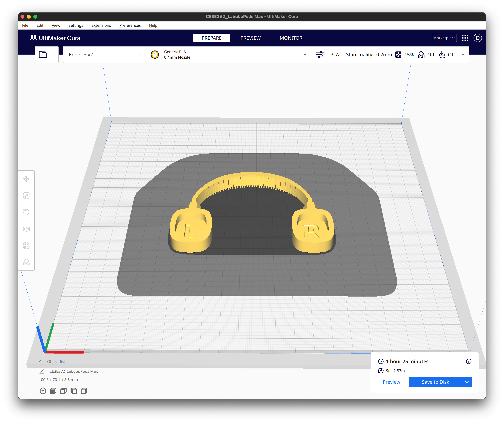
Task: Collapse the Object list panel
Action: pyautogui.click(x=41, y=361)
